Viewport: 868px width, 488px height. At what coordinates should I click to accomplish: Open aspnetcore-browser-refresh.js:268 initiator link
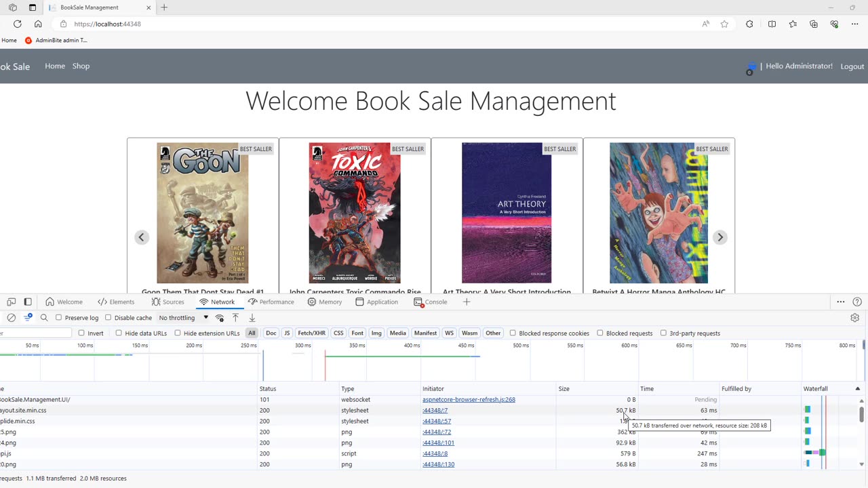469,400
